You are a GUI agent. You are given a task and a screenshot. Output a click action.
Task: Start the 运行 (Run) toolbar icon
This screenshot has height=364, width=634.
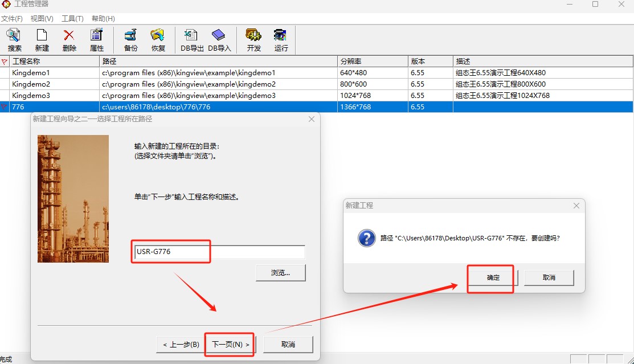(x=281, y=40)
